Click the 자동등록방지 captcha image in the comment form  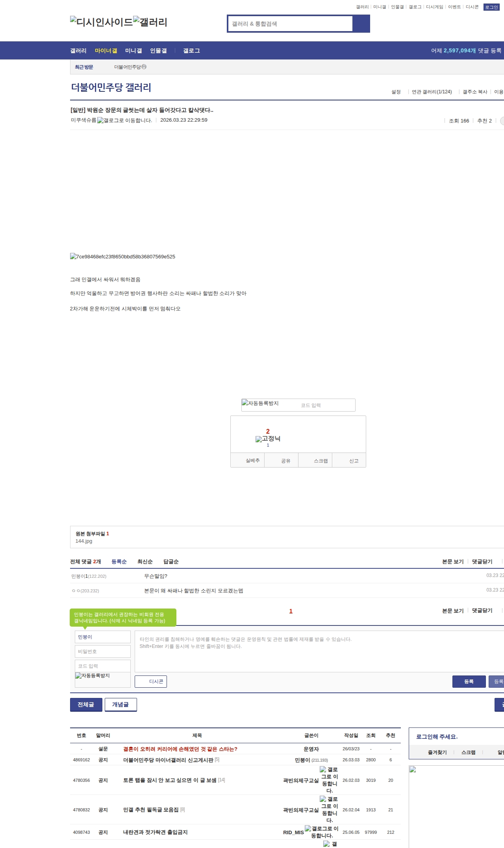[93, 675]
